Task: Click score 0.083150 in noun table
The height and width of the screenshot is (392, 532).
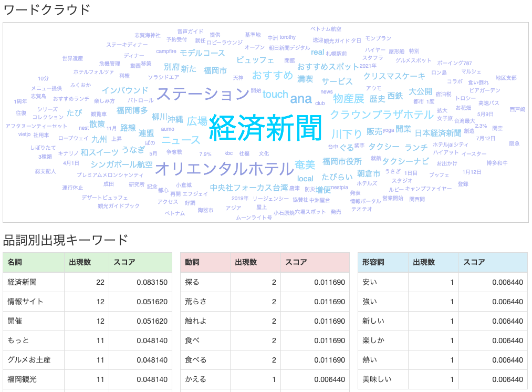Action: [x=152, y=282]
